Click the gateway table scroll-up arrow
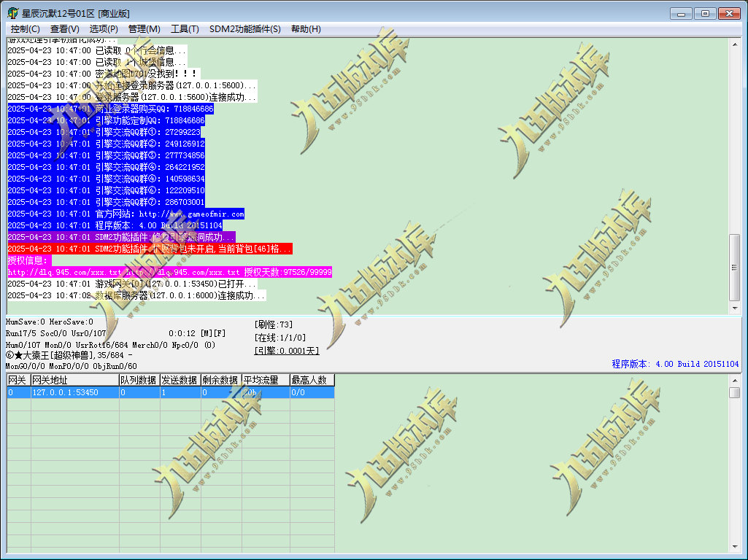This screenshot has height=560, width=748. tap(735, 381)
